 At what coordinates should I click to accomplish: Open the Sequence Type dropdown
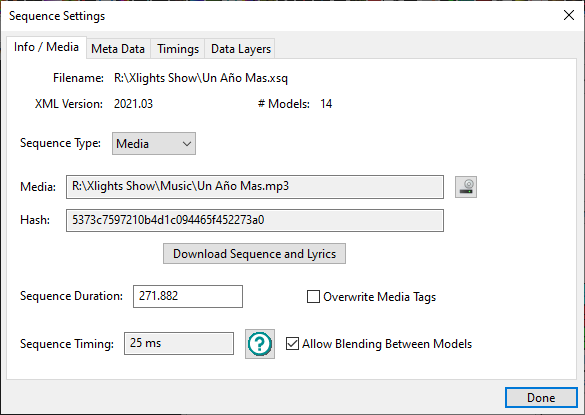tap(154, 143)
